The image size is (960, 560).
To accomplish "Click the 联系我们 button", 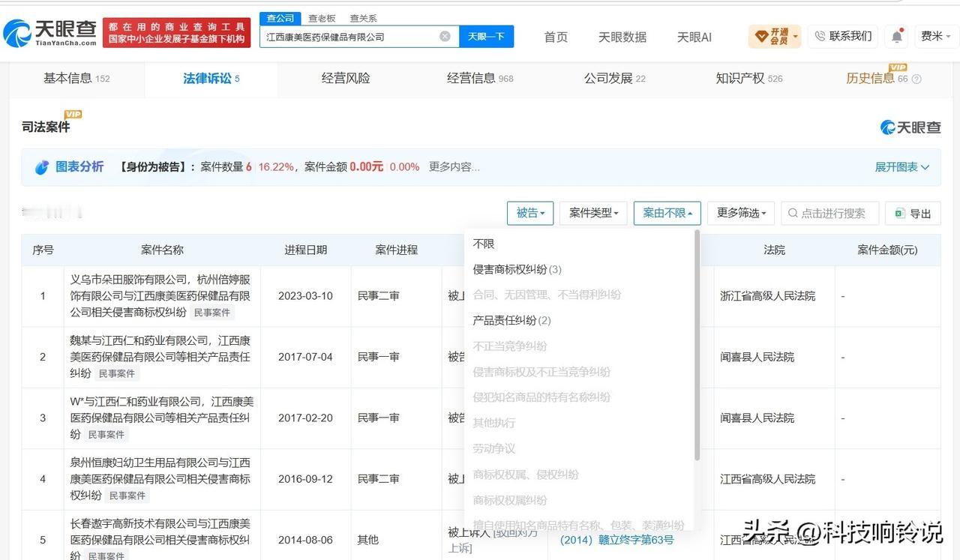I will pos(843,36).
